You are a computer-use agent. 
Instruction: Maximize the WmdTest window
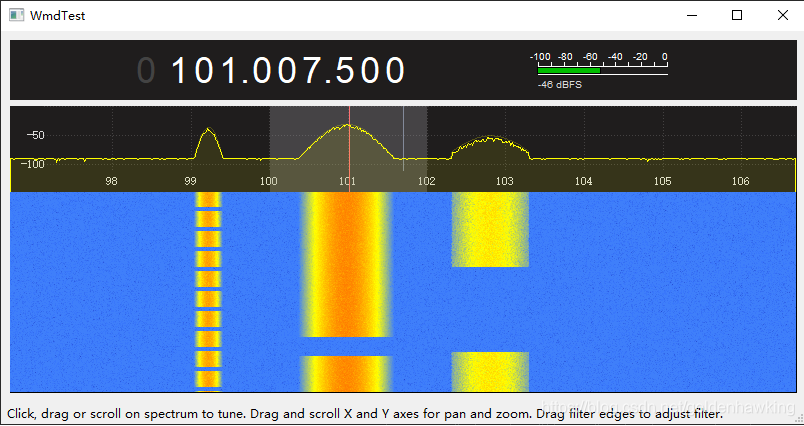[737, 15]
